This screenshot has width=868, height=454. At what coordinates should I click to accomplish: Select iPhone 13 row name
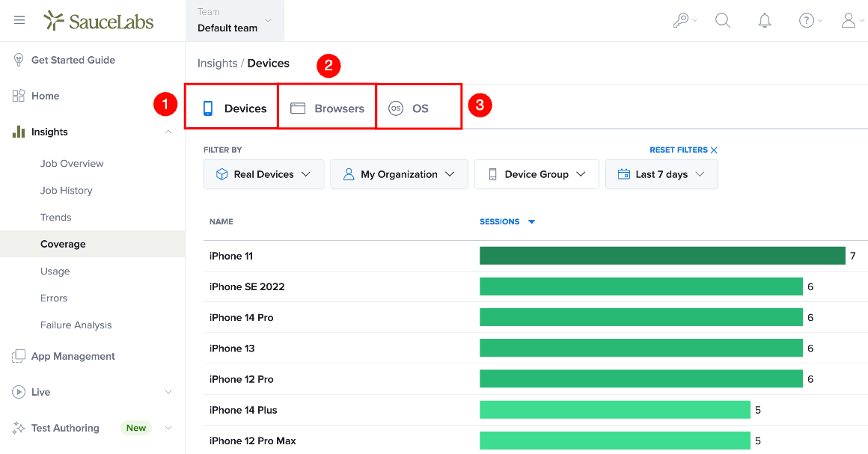(232, 349)
